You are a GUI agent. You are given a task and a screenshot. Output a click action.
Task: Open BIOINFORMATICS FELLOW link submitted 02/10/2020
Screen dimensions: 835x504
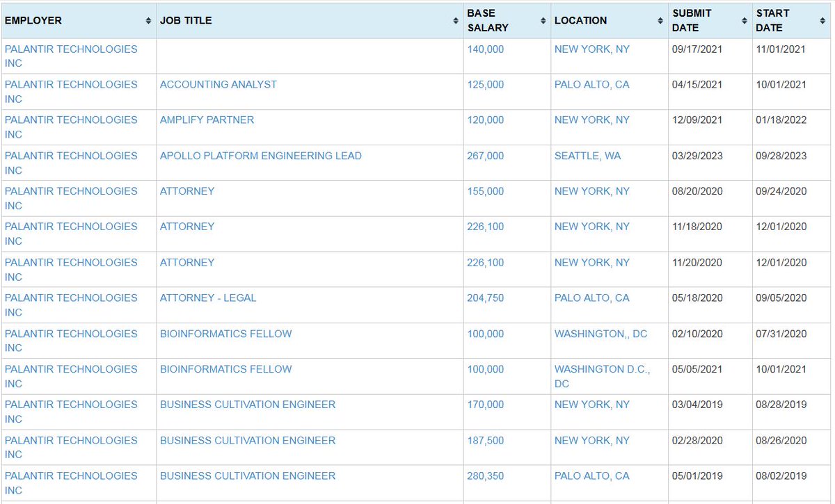coord(226,334)
